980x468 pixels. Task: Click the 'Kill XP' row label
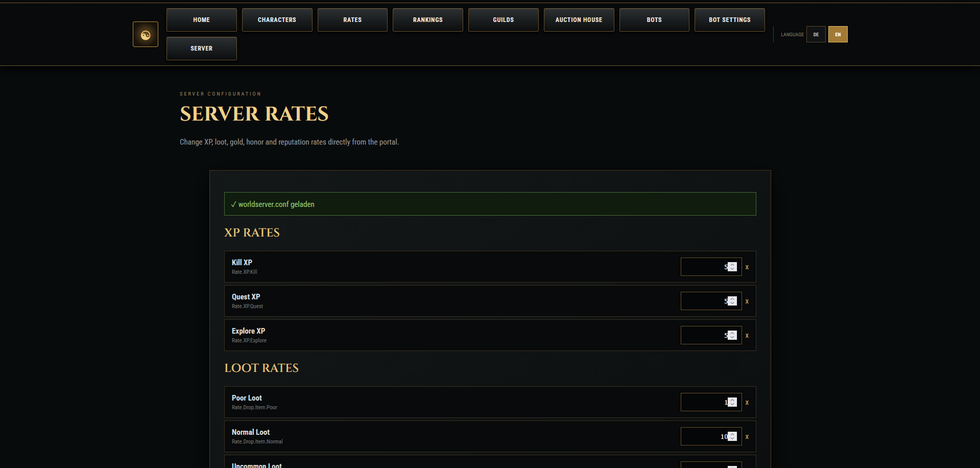242,262
